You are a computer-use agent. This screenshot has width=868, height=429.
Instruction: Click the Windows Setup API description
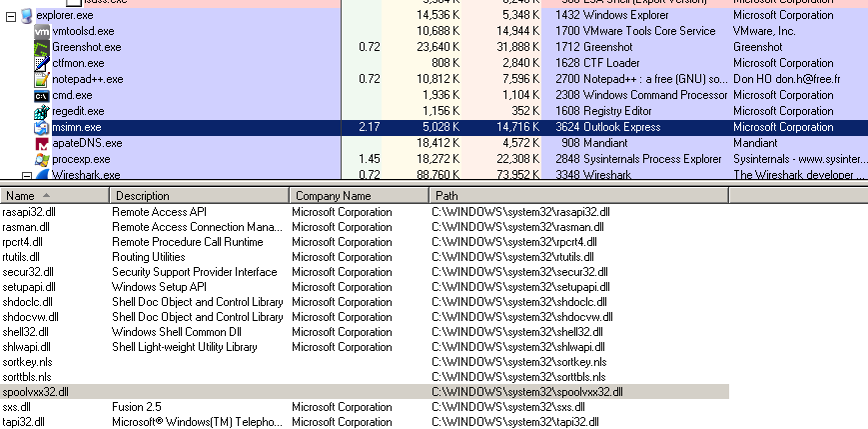(x=159, y=287)
